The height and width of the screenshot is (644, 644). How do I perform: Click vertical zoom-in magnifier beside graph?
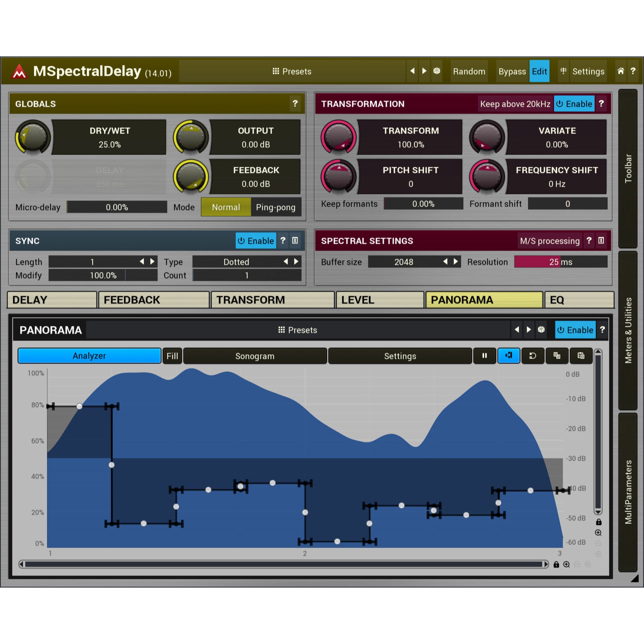click(x=598, y=533)
